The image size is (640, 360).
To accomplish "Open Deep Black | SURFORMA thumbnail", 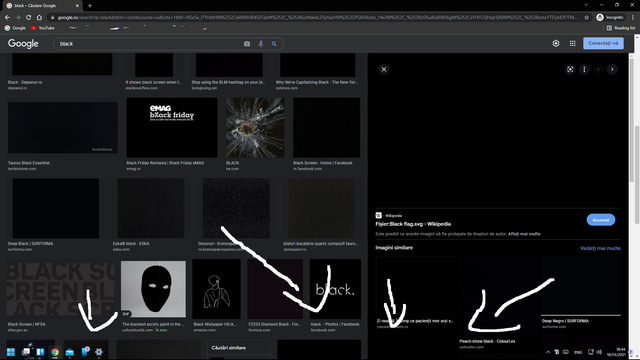I will pyautogui.click(x=56, y=208).
